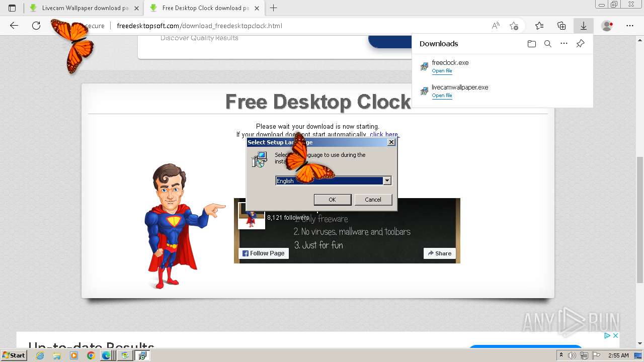Open Google Chrome from taskbar
This screenshot has height=362, width=644.
click(91, 355)
